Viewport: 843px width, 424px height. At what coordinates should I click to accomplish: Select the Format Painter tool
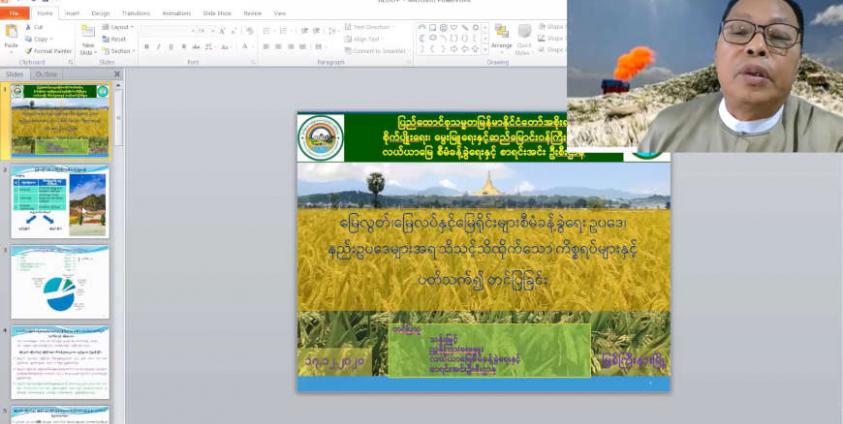click(50, 51)
